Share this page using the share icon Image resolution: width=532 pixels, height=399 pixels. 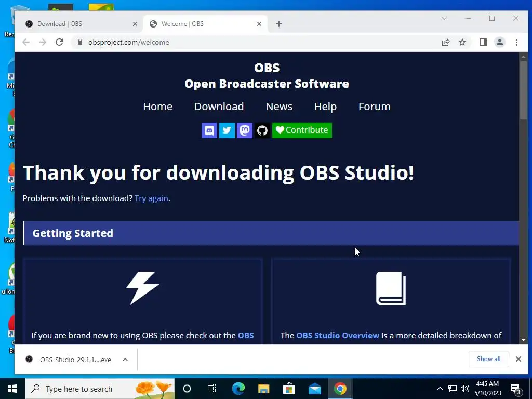pos(445,42)
